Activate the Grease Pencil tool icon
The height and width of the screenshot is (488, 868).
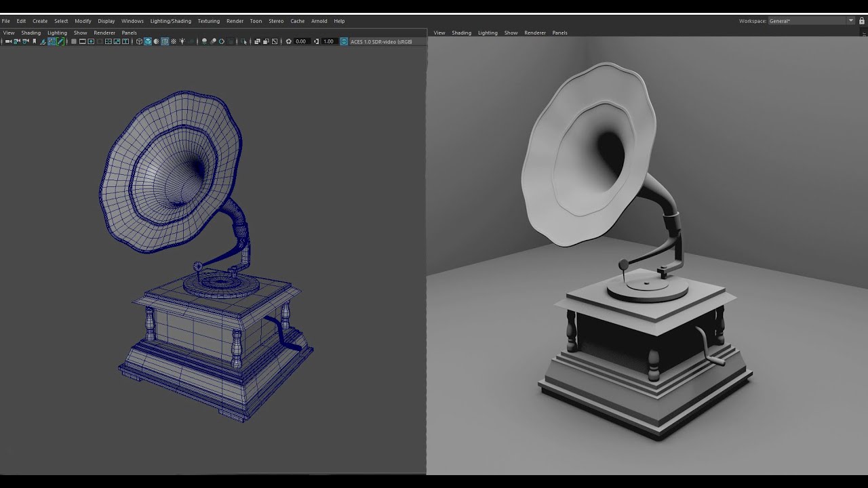60,41
